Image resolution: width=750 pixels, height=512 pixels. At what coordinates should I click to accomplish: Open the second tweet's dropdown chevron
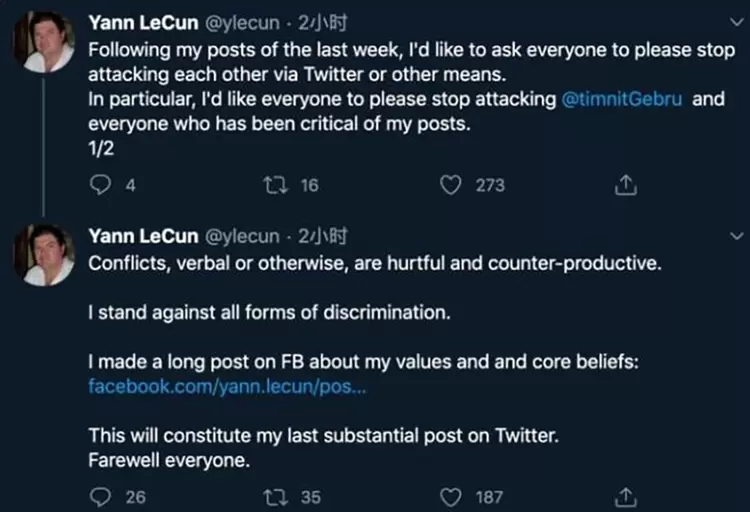(x=734, y=237)
